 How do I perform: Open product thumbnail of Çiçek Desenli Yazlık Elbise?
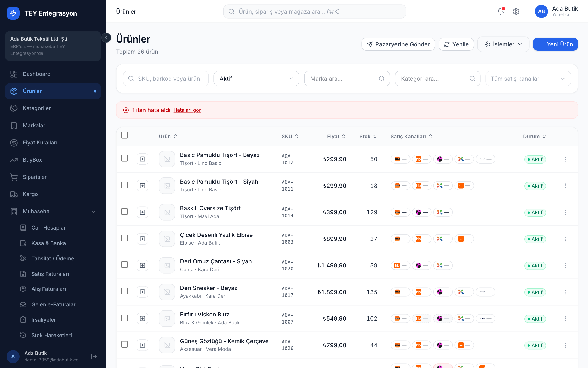(x=167, y=239)
